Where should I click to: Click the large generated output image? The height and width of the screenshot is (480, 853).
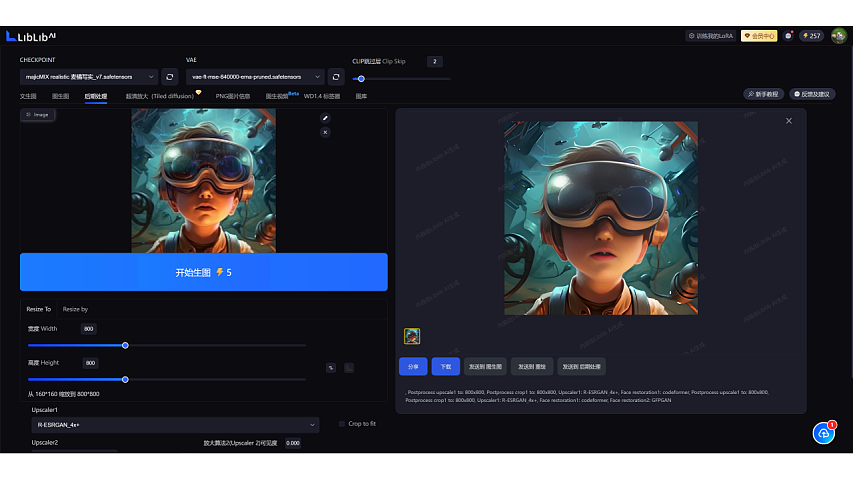pyautogui.click(x=601, y=218)
